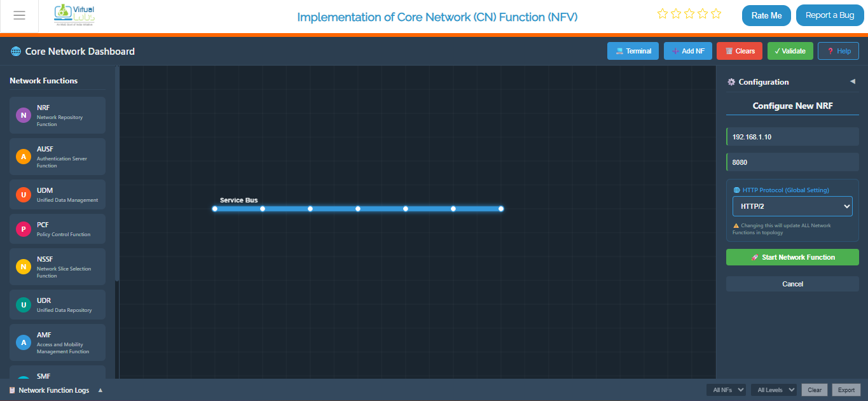Open the All Levels filter dropdown
868x401 pixels.
click(774, 390)
